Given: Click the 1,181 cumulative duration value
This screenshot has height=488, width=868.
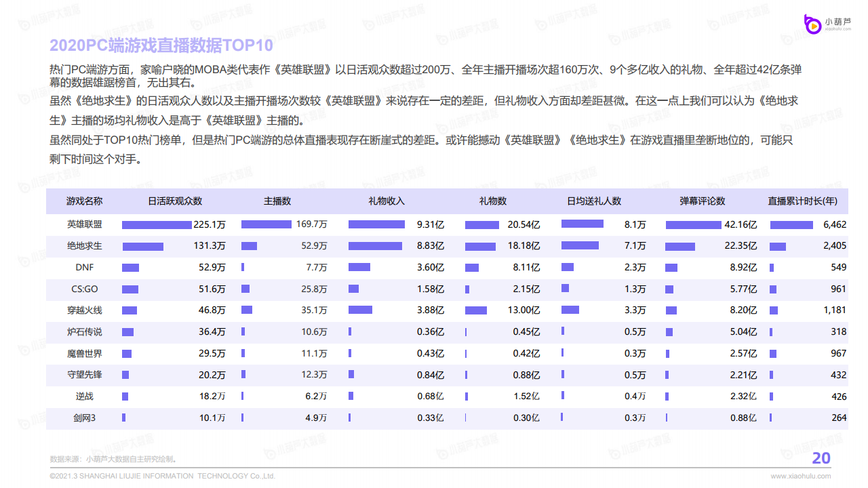Looking at the screenshot, I should coord(835,310).
